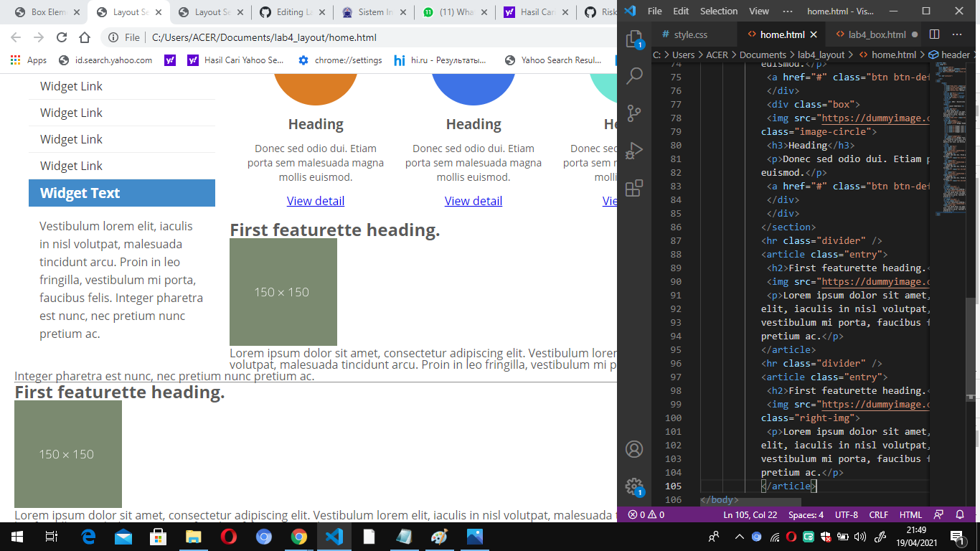Open the Extensions view
This screenshot has width=980, height=551.
(x=633, y=188)
